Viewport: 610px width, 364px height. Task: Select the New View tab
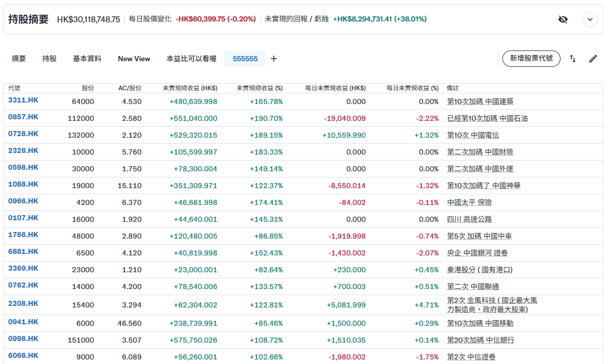click(x=134, y=59)
